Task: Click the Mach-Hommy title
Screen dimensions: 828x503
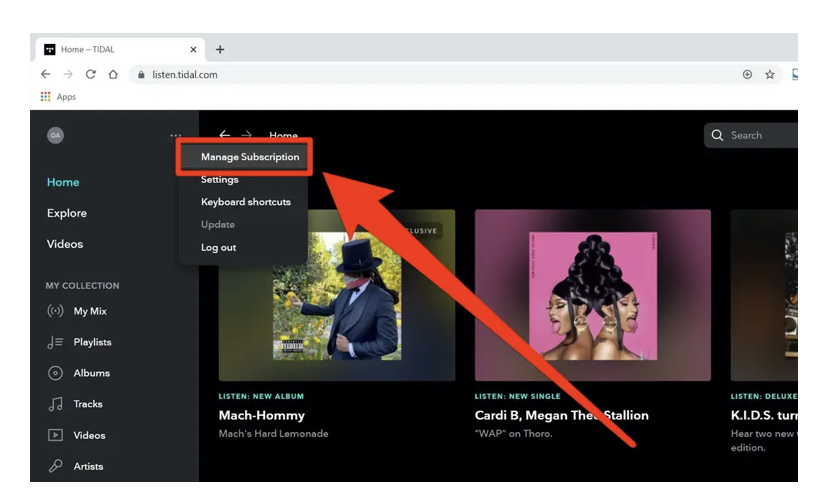Action: point(261,415)
